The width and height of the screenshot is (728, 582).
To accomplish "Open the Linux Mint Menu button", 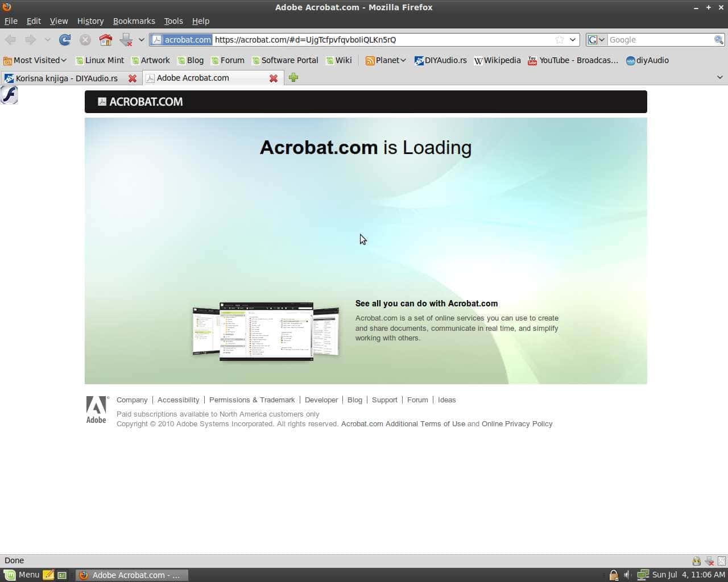I will pyautogui.click(x=22, y=575).
